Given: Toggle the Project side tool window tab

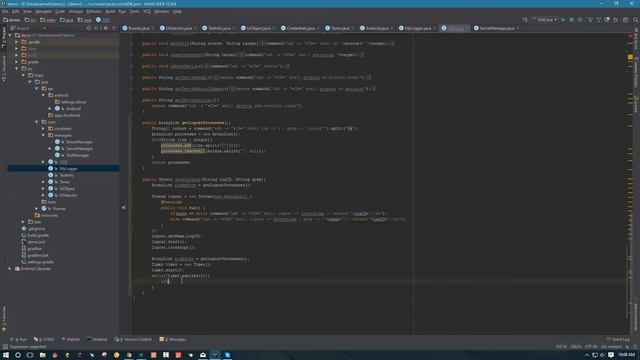Looking at the screenshot, I should pos(4,38).
